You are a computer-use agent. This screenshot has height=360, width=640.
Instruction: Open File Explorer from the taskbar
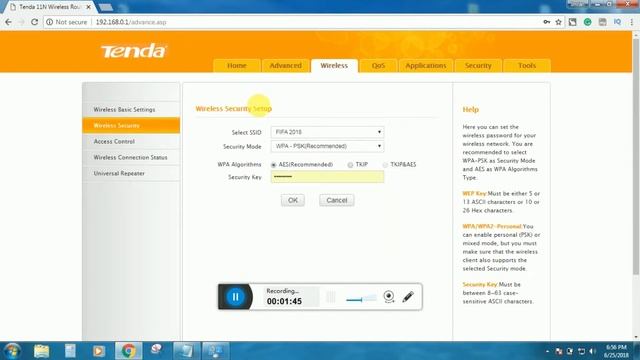[x=41, y=351]
